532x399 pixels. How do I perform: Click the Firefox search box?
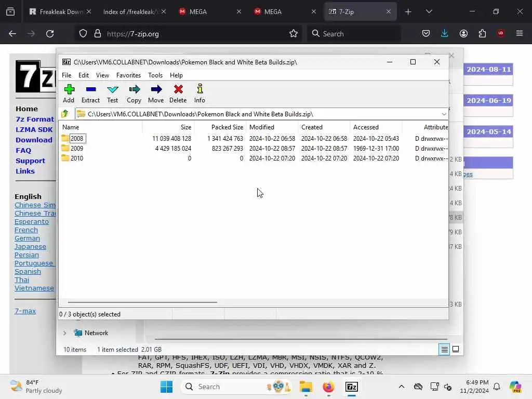coord(354,34)
